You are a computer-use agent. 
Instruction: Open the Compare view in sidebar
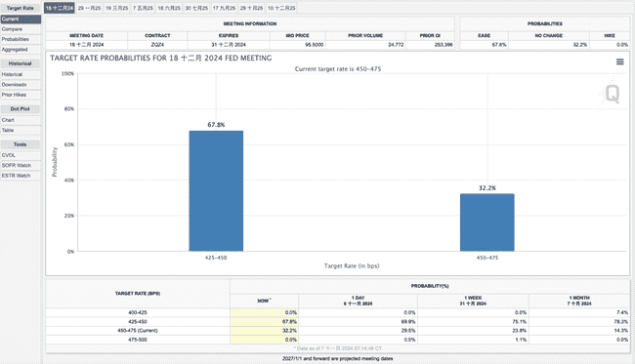[21, 29]
